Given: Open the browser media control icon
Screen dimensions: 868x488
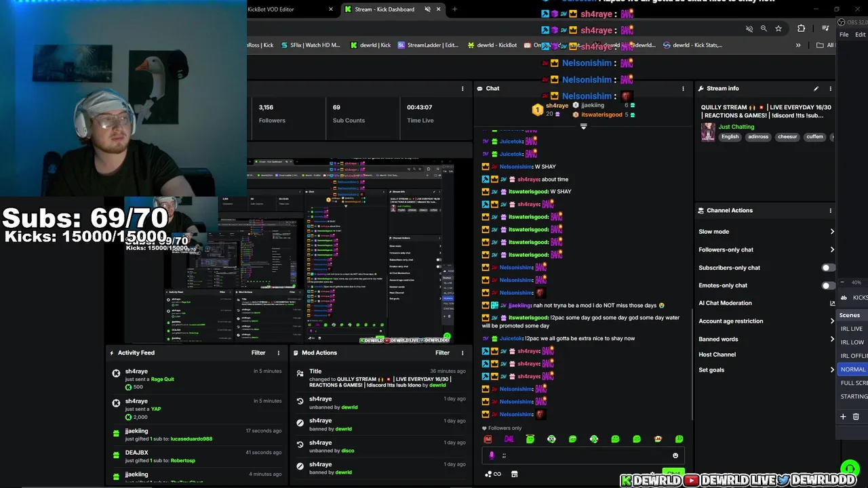Looking at the screenshot, I should [x=825, y=28].
